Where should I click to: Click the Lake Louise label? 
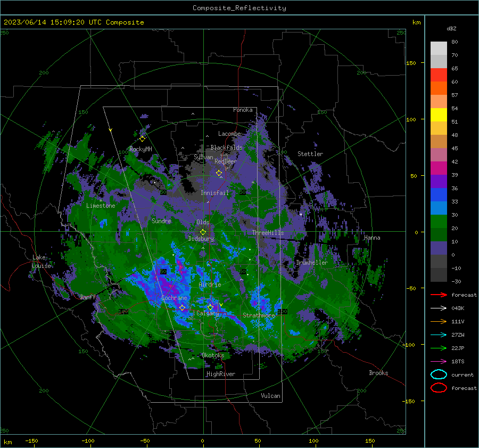click(41, 262)
